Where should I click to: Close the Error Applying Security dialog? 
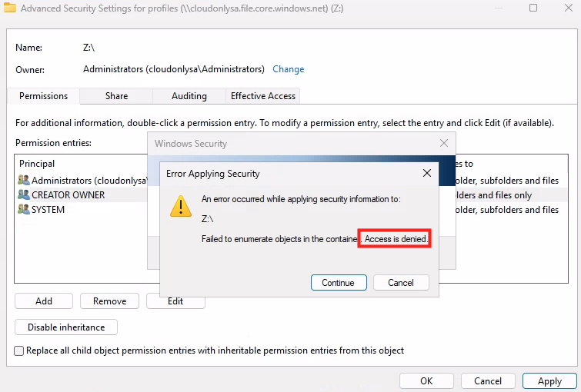[x=427, y=174]
